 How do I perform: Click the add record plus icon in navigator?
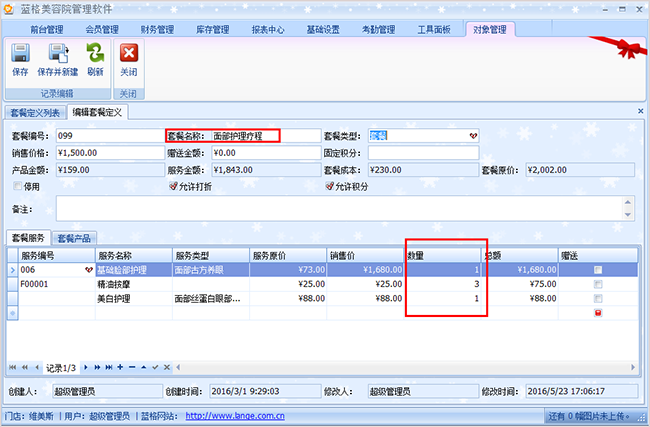[121, 367]
